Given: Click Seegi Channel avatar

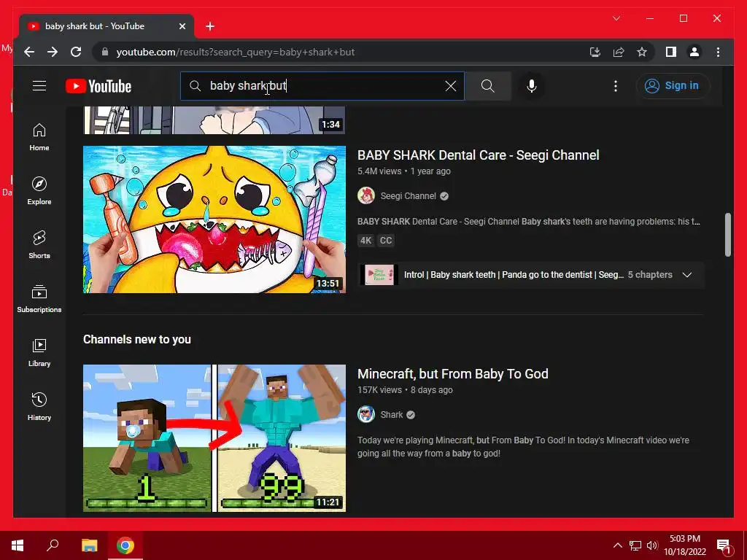Looking at the screenshot, I should (366, 195).
